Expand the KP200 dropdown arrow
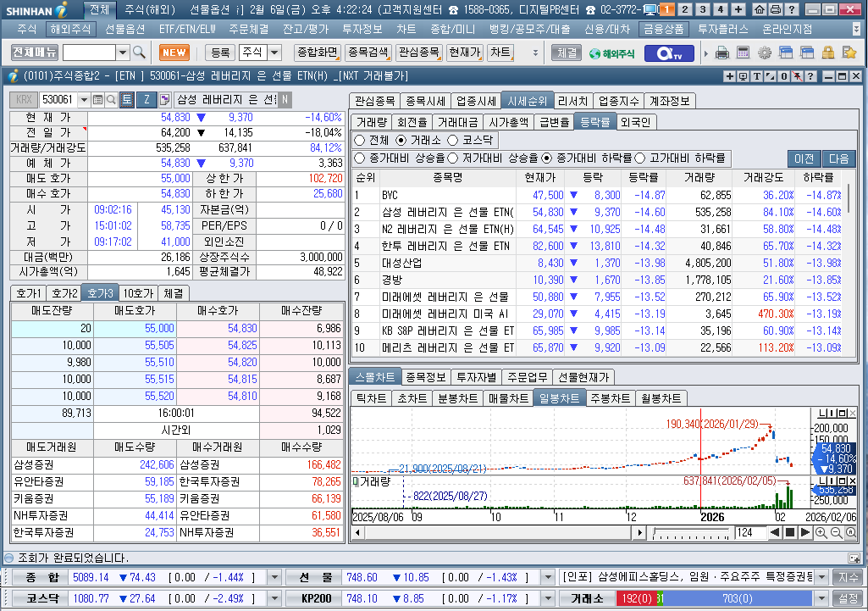The image size is (868, 611). 548,598
